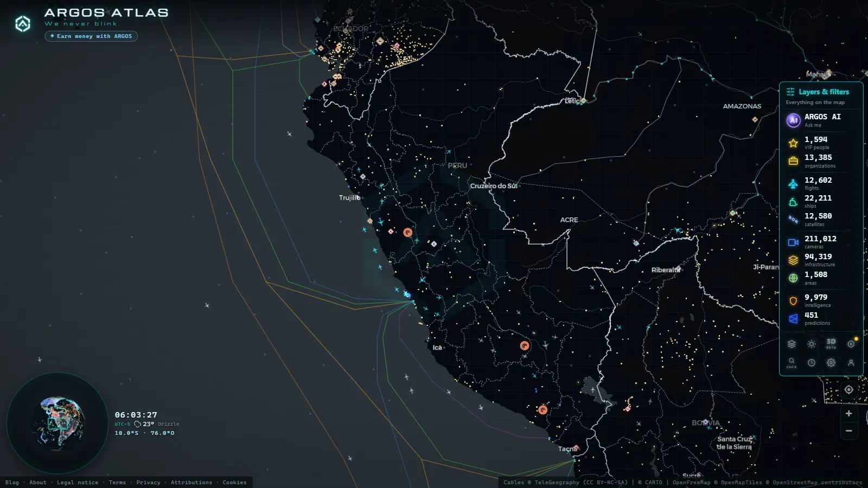Click the intelligence shield icon

click(793, 301)
